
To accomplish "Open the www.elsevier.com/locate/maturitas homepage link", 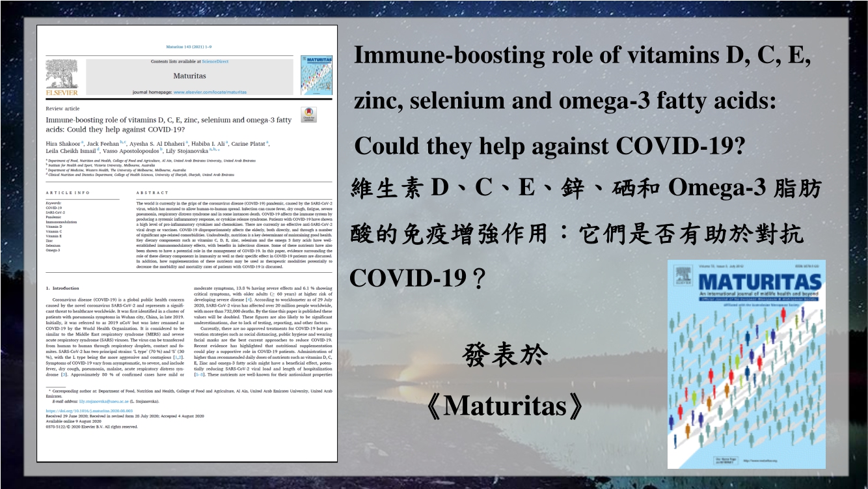I will pos(210,92).
